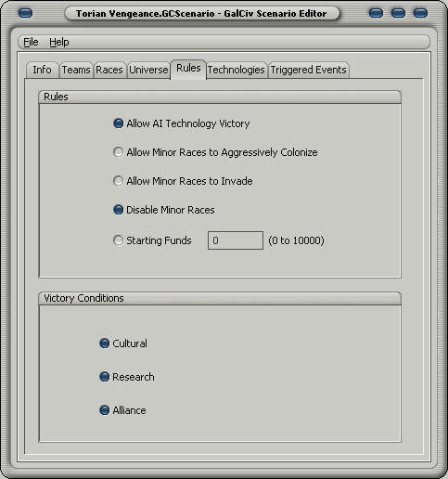The height and width of the screenshot is (479, 448).
Task: Open the Help menu
Action: 59,42
